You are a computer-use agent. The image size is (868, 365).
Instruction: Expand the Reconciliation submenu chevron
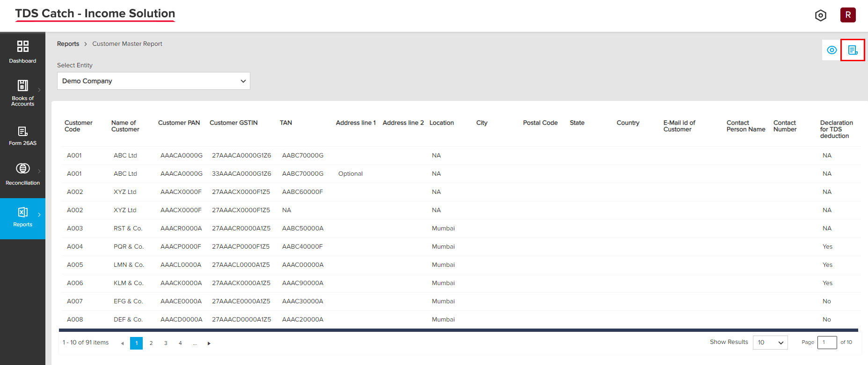click(x=39, y=171)
